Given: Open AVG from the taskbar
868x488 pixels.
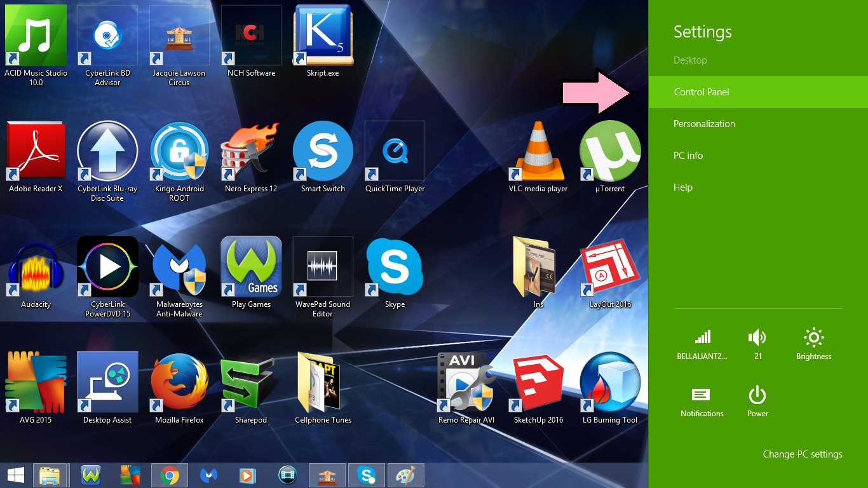Looking at the screenshot, I should pyautogui.click(x=130, y=475).
